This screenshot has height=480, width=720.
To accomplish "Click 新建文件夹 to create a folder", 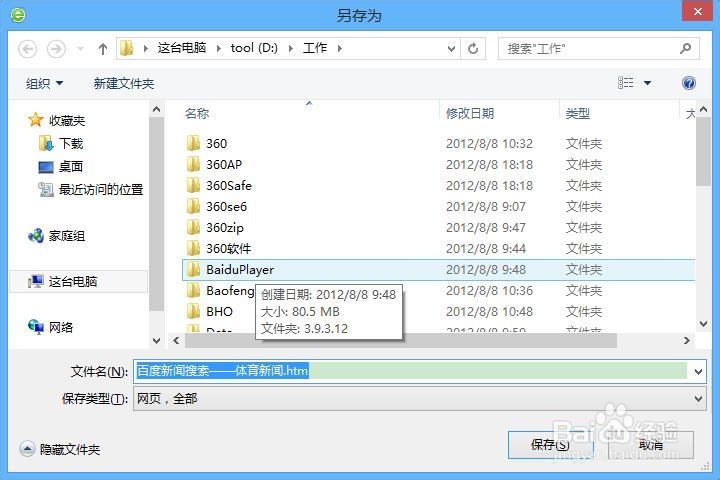I will coord(124,84).
